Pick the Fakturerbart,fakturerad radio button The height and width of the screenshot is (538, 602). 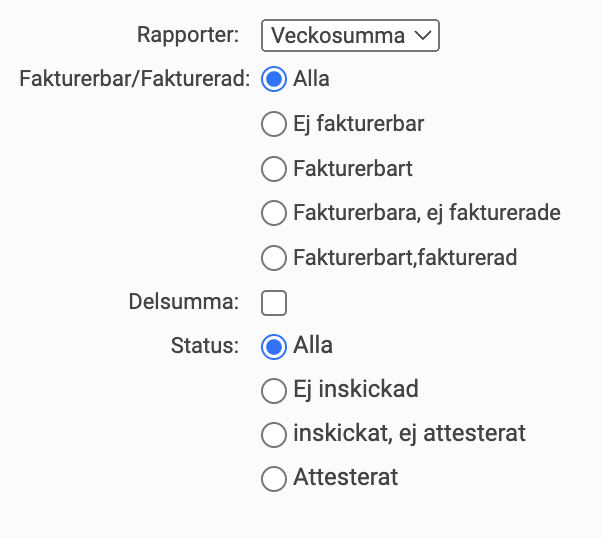pos(273,258)
